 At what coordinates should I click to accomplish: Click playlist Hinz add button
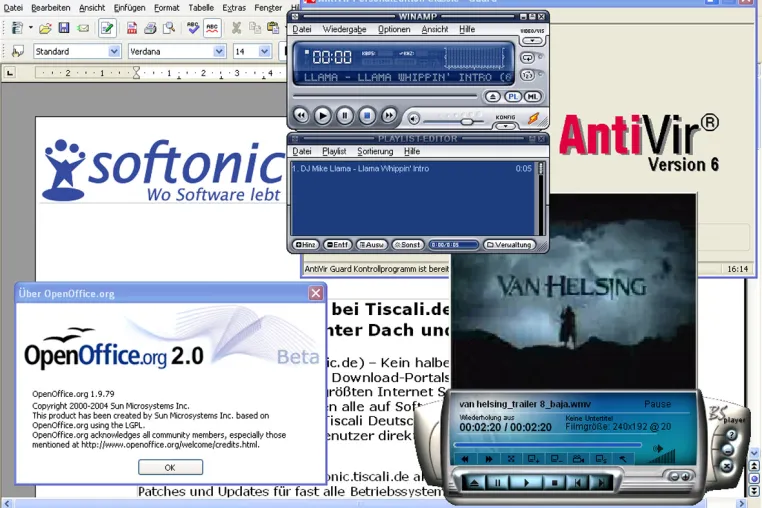click(305, 245)
